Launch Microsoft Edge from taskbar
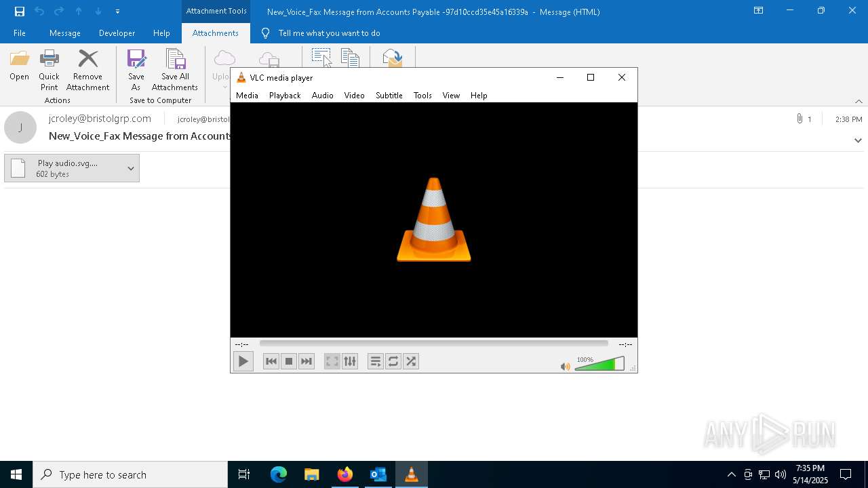 278,474
